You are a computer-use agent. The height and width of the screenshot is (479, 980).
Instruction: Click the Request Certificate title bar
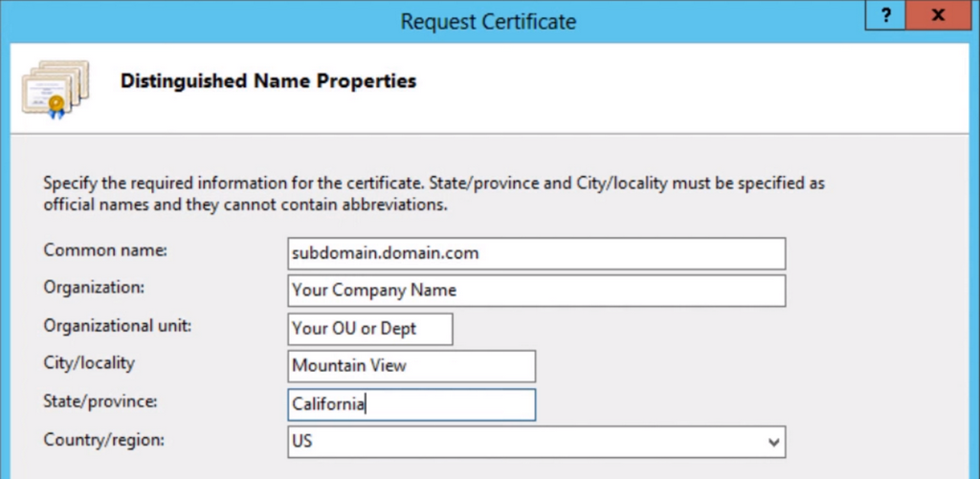click(x=488, y=20)
